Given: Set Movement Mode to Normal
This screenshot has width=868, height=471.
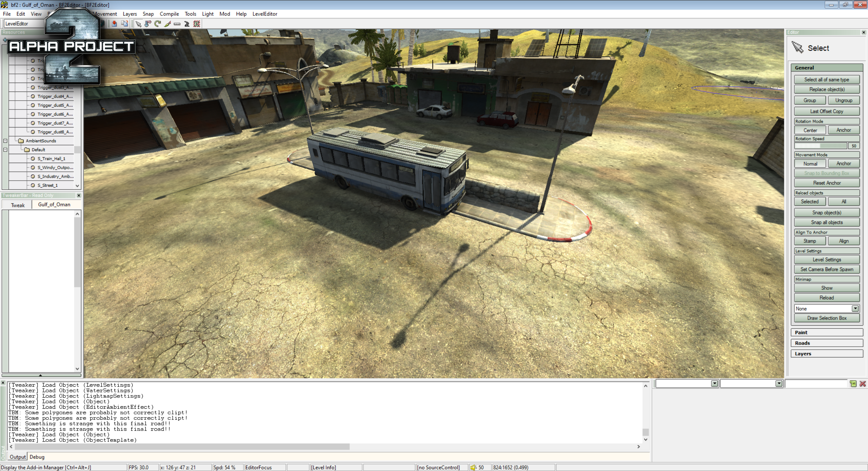Looking at the screenshot, I should pos(810,164).
